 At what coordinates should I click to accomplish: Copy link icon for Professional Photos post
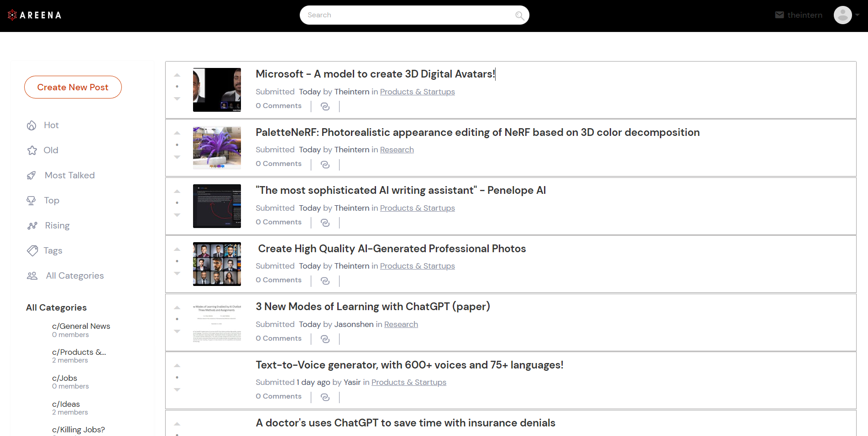pos(325,281)
